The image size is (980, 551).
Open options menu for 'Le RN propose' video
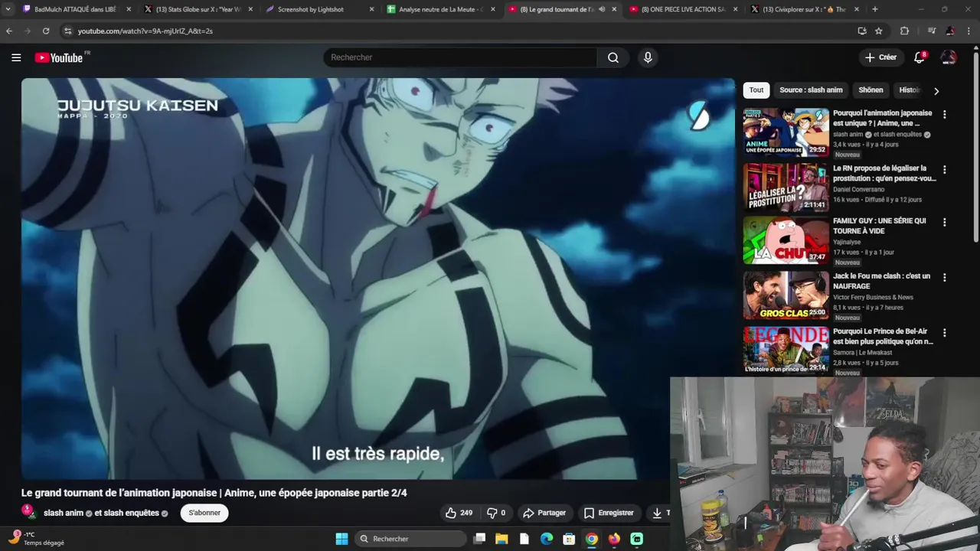tap(944, 169)
